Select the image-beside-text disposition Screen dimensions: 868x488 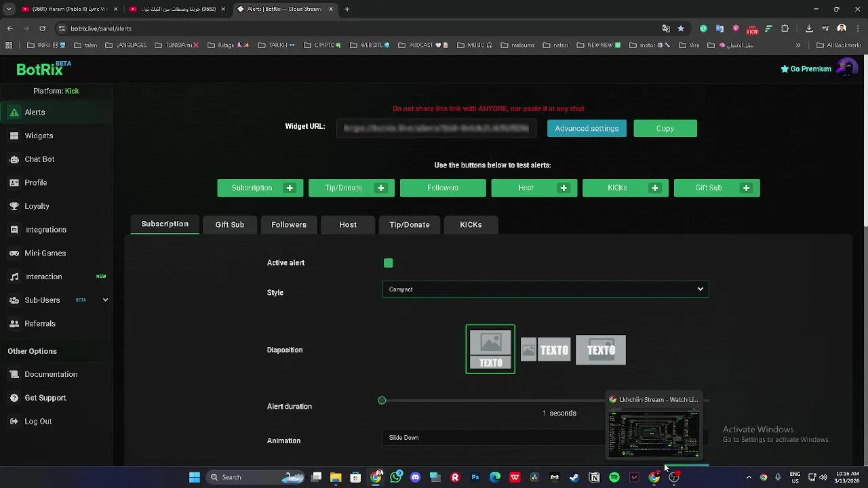[x=545, y=350]
